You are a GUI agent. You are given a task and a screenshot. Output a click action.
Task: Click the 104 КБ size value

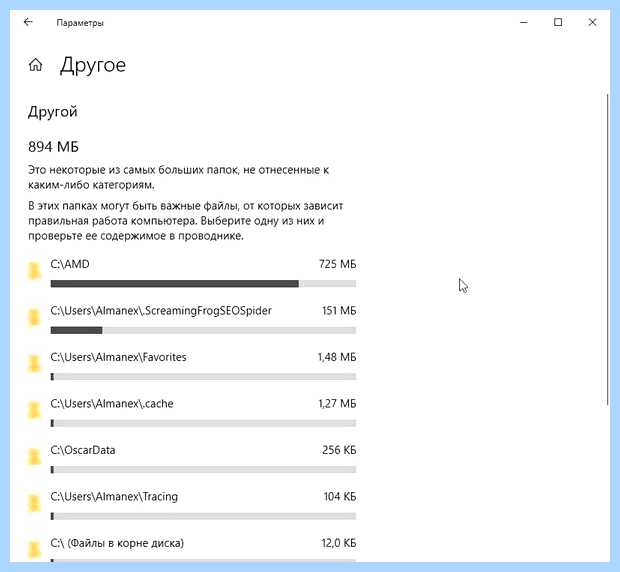click(340, 496)
